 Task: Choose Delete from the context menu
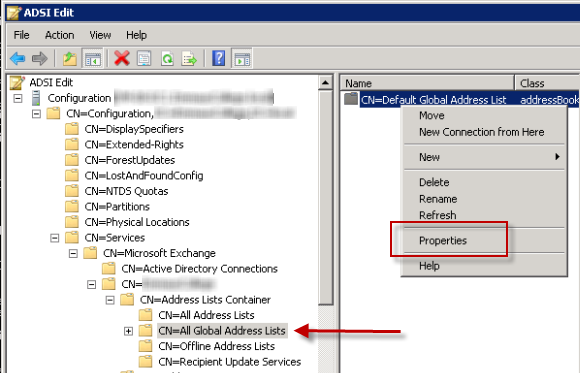click(484, 182)
